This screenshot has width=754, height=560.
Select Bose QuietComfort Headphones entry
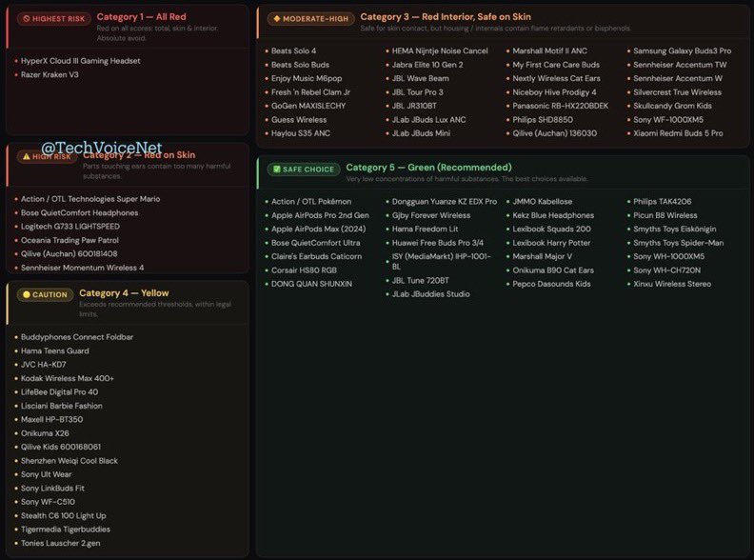click(79, 212)
